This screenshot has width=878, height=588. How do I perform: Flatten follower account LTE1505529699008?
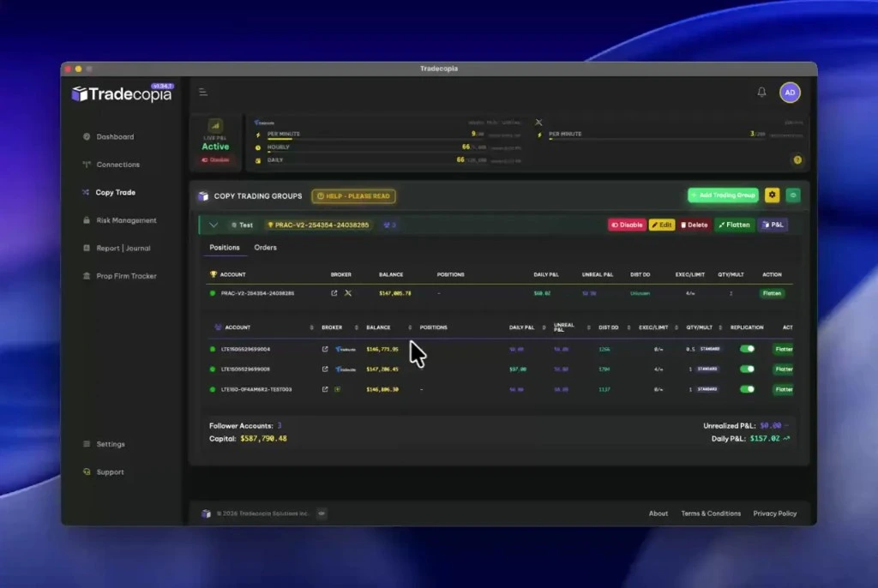coord(783,369)
